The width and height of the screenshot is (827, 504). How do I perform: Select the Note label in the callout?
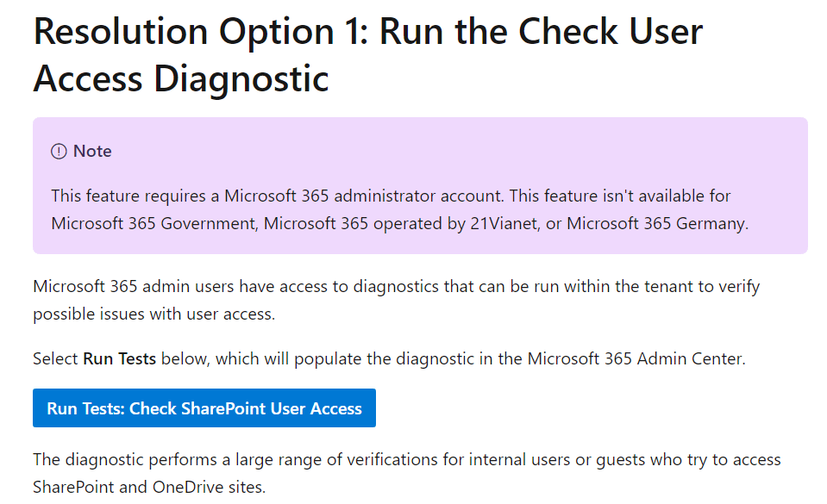(92, 152)
